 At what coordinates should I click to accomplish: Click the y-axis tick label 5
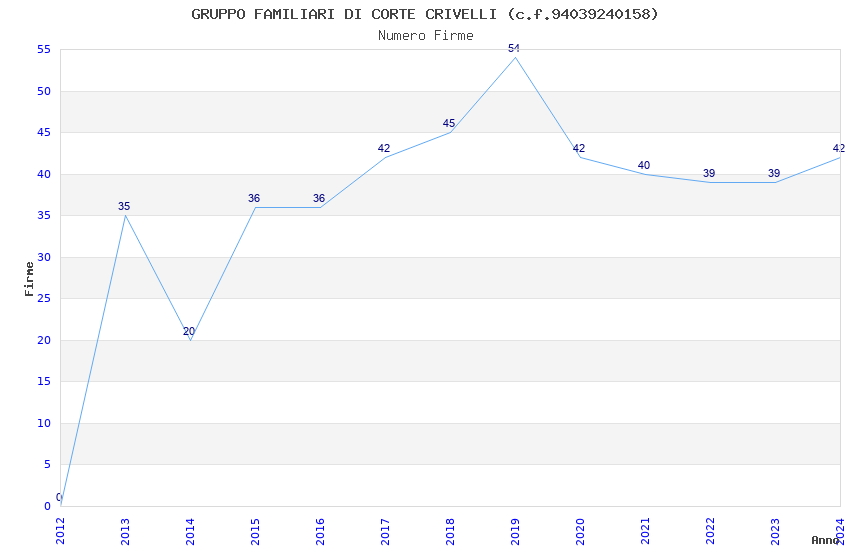(48, 464)
